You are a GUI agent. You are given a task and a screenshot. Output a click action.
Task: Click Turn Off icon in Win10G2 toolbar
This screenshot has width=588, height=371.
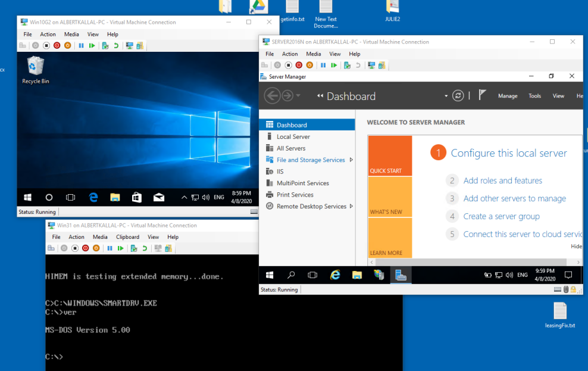click(46, 45)
